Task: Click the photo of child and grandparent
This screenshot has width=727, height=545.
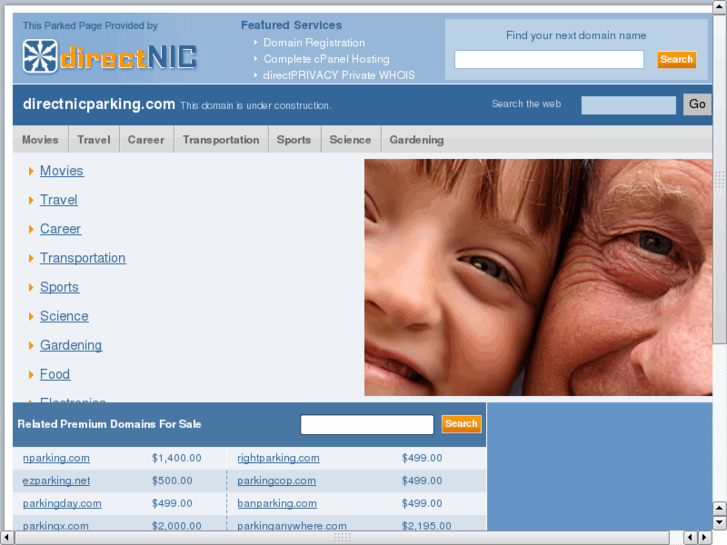Action: (x=538, y=277)
